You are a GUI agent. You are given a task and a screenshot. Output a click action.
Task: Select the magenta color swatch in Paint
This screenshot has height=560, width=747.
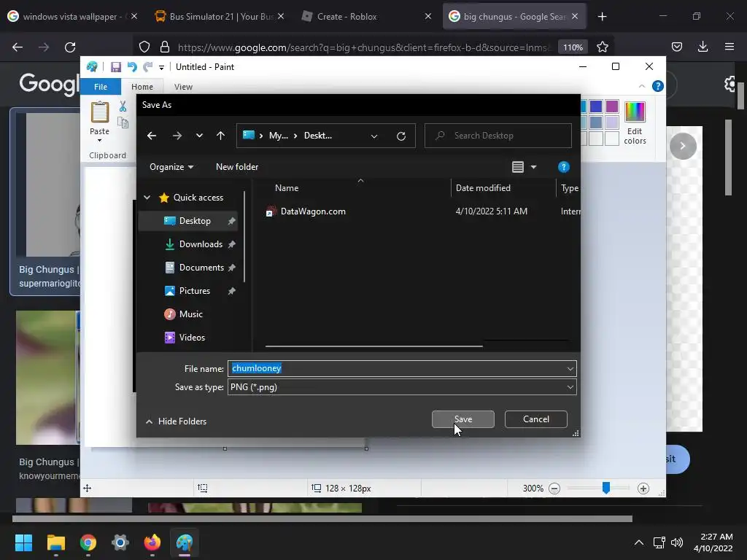point(612,106)
